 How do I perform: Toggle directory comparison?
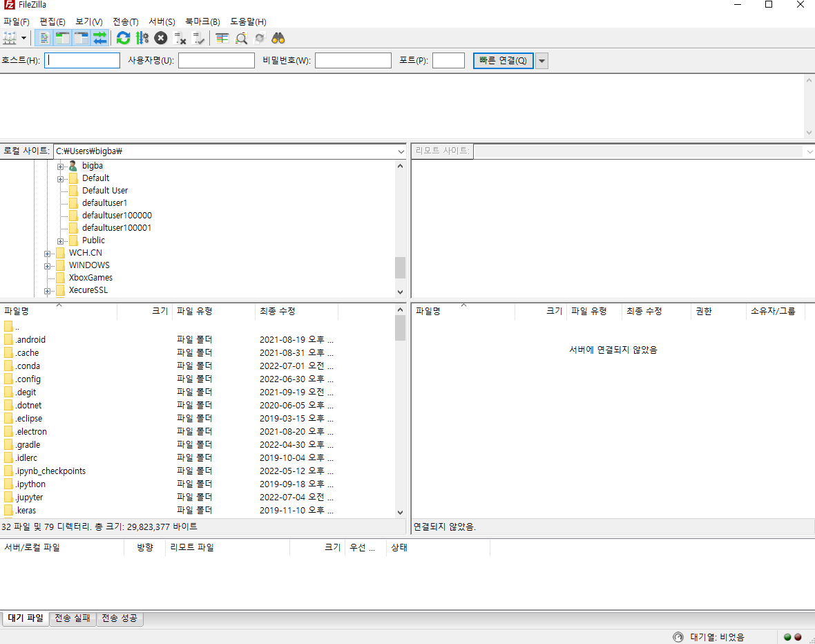[x=241, y=38]
